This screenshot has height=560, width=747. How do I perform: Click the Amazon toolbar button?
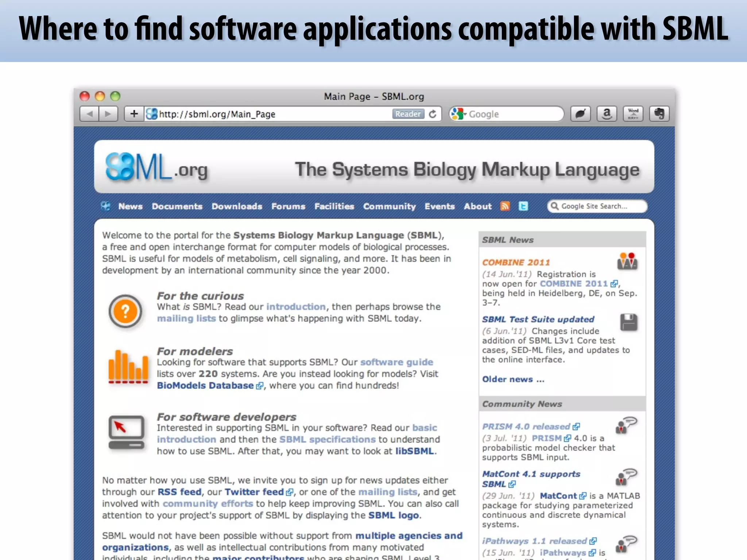[607, 114]
